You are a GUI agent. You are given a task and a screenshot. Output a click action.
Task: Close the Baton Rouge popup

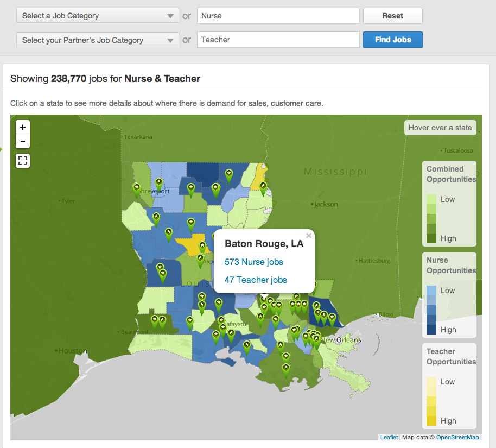pyautogui.click(x=309, y=236)
